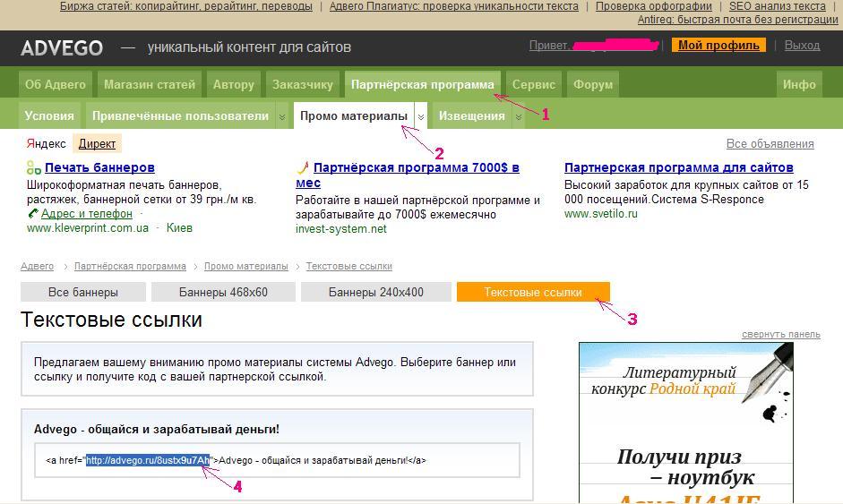Click Адвего breadcrumb link
Viewport: 843px width, 504px height.
[37, 266]
